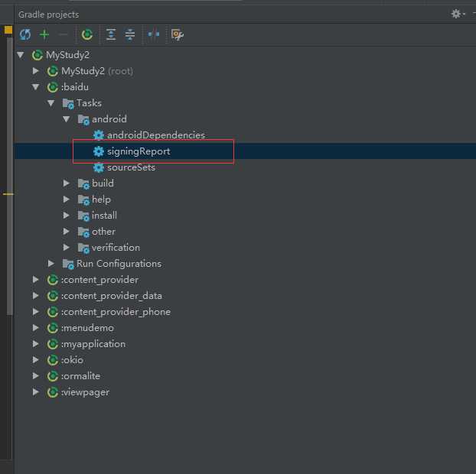This screenshot has width=476, height=474.
Task: Click install folder icon
Action: [x=83, y=216]
